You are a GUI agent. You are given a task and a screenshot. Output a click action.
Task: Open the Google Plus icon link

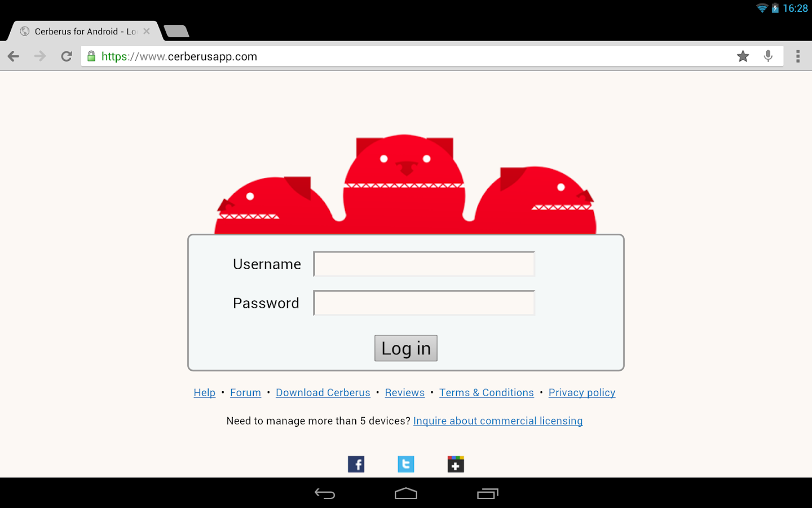[456, 464]
